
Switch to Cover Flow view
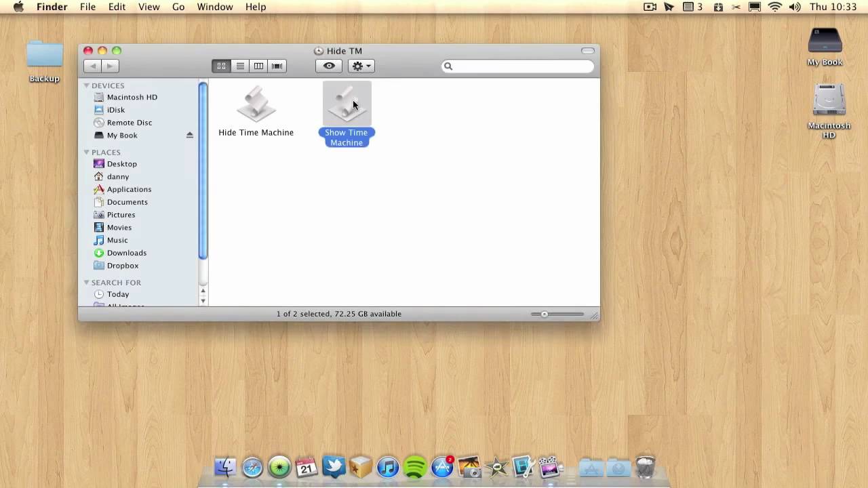click(x=277, y=66)
